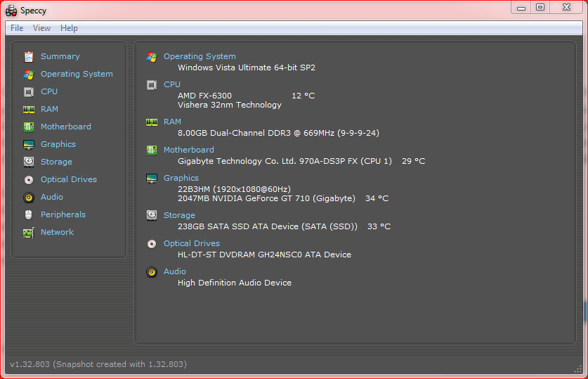Click the RAM heading link in summary

172,122
